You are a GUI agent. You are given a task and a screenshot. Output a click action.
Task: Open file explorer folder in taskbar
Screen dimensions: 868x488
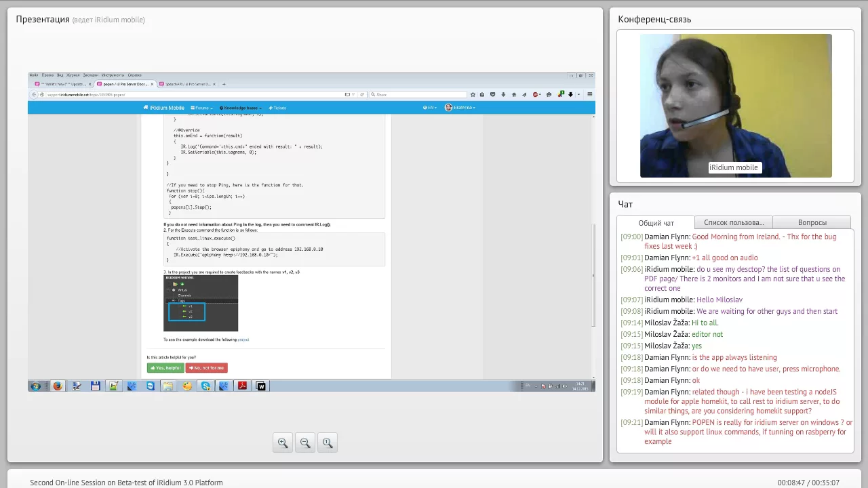[x=168, y=386]
